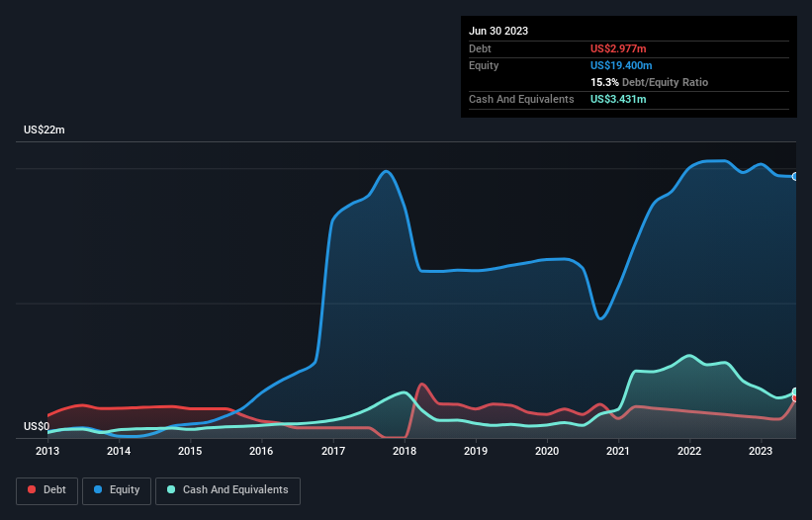The image size is (812, 520).
Task: Click the US$19.400m equity value
Action: click(621, 65)
